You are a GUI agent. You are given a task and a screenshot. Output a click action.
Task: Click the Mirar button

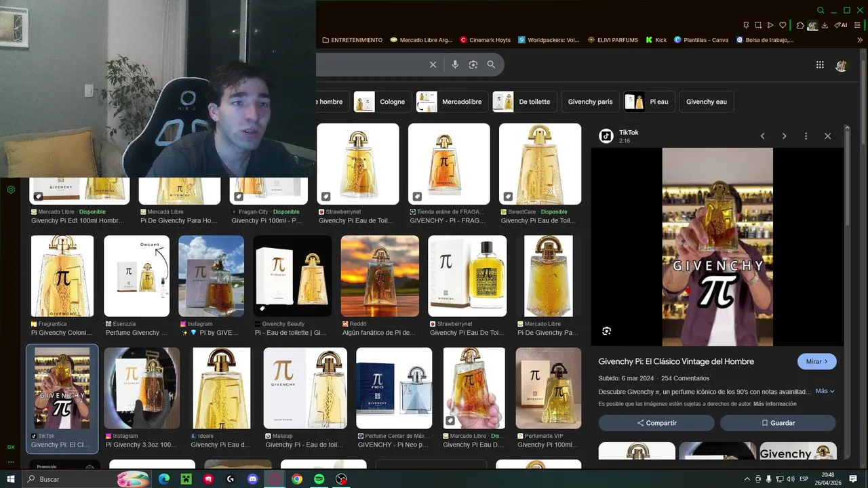coord(816,361)
